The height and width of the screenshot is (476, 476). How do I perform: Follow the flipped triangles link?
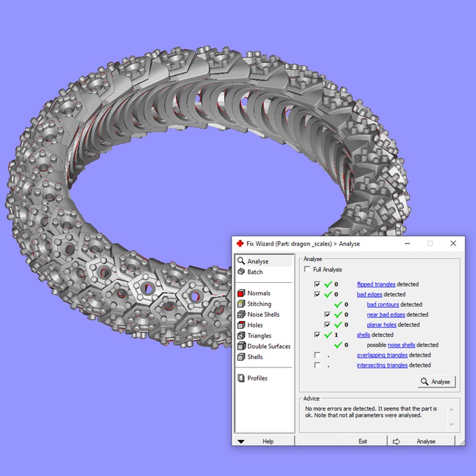tap(376, 284)
